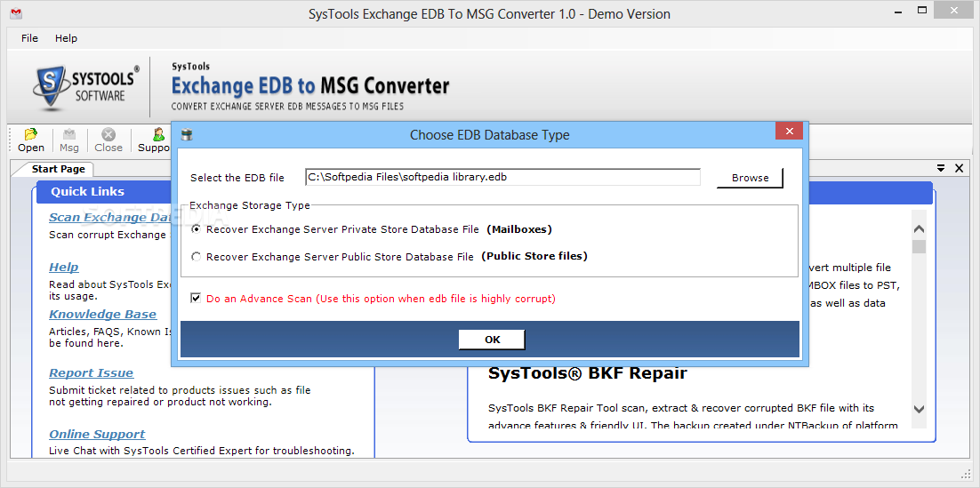Click the Support toolbar icon
Viewport: 980px width, 488px height.
[155, 140]
